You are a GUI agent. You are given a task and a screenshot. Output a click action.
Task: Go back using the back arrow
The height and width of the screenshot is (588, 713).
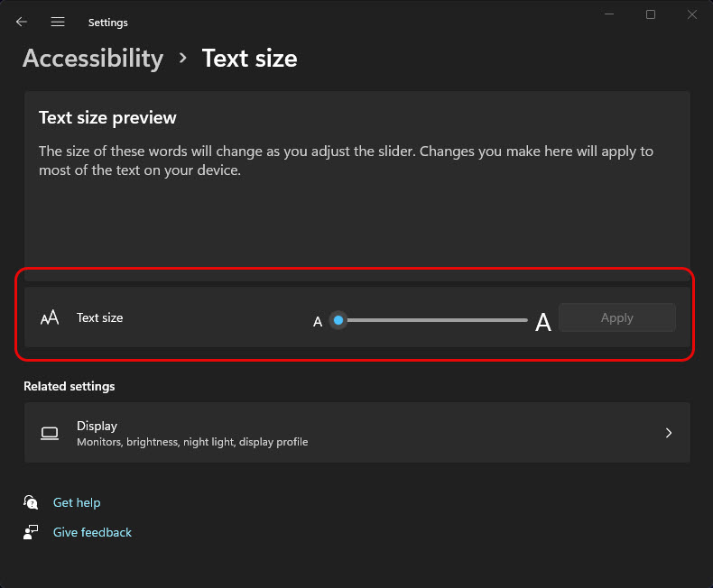22,22
